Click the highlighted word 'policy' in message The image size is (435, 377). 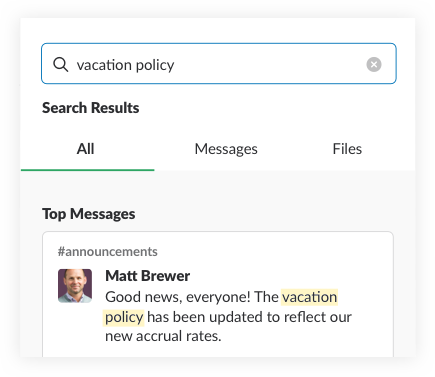click(124, 317)
